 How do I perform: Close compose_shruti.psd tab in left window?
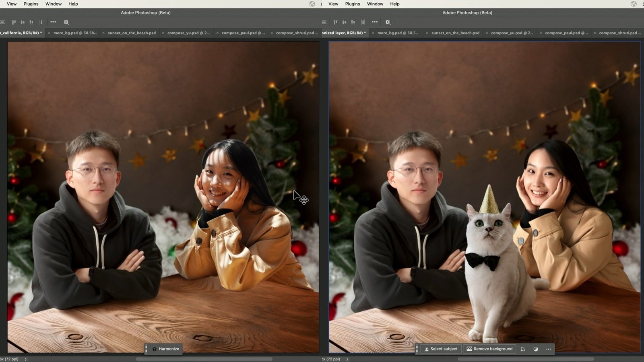tap(272, 33)
